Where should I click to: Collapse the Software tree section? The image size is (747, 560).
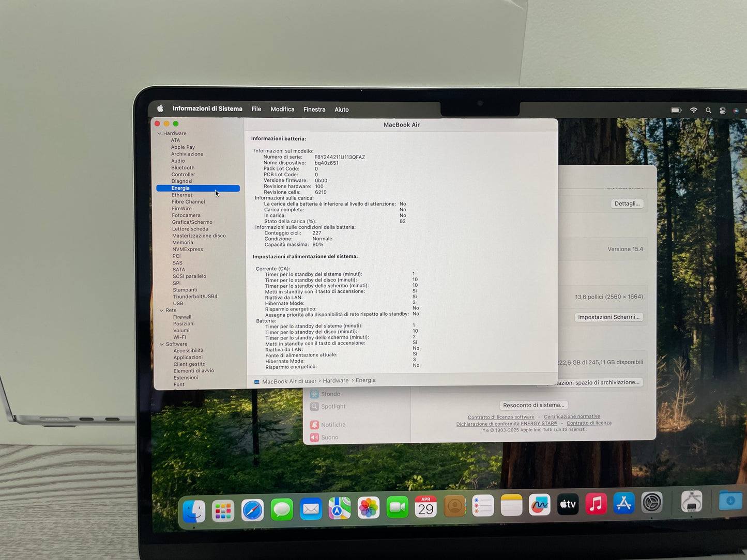(162, 344)
